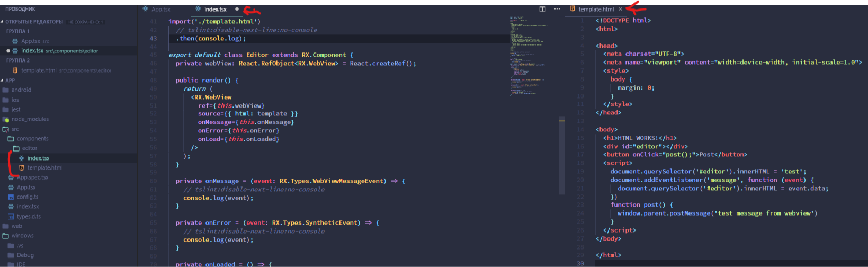Screen dimensions: 868x267
Task: Collapse the APP explorer section
Action: click(x=10, y=81)
